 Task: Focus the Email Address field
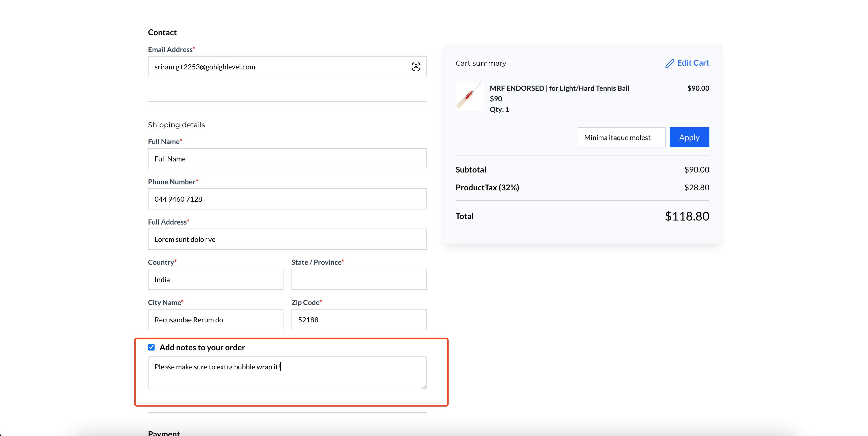point(276,67)
